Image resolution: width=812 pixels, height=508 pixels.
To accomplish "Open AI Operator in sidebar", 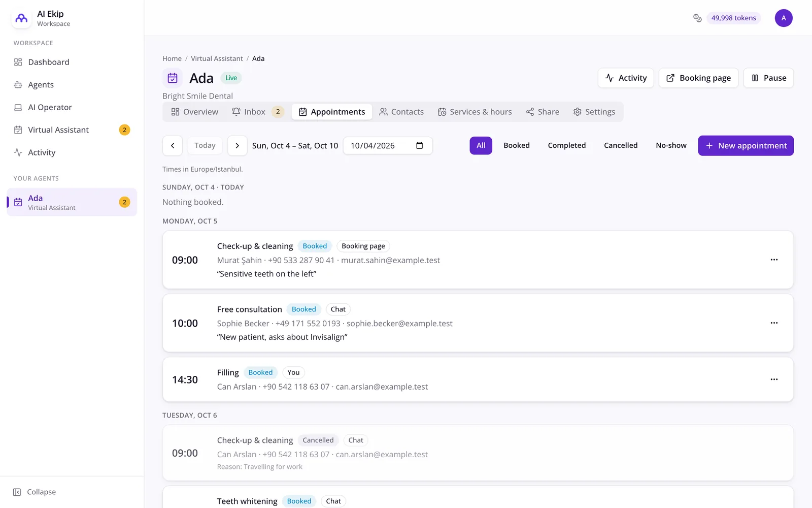I will pos(50,107).
